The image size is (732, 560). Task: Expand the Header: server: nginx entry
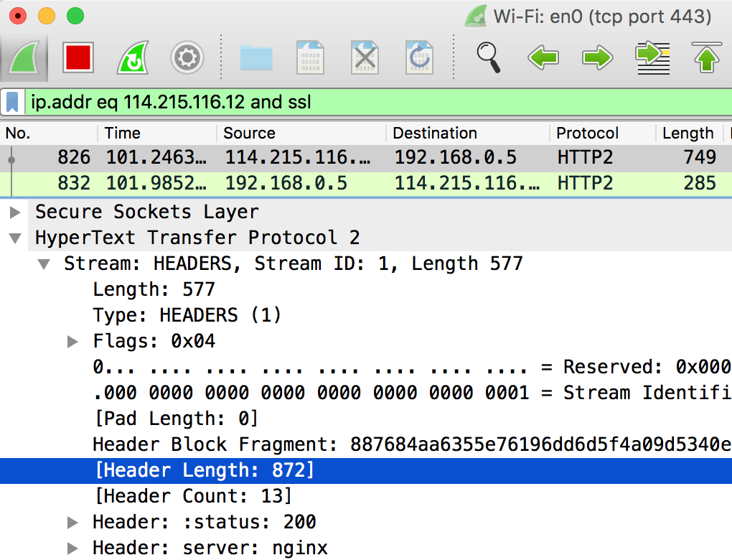tap(72, 548)
